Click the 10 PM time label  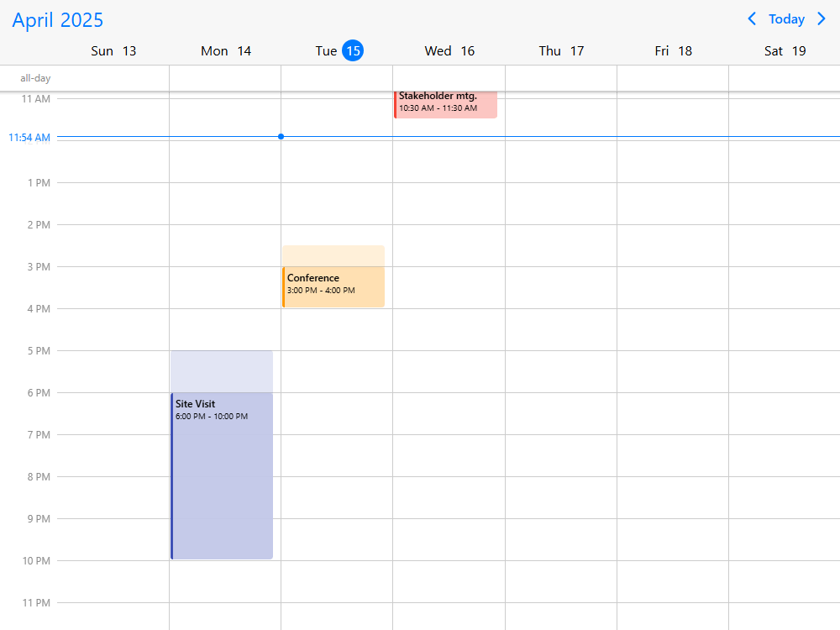pos(36,561)
